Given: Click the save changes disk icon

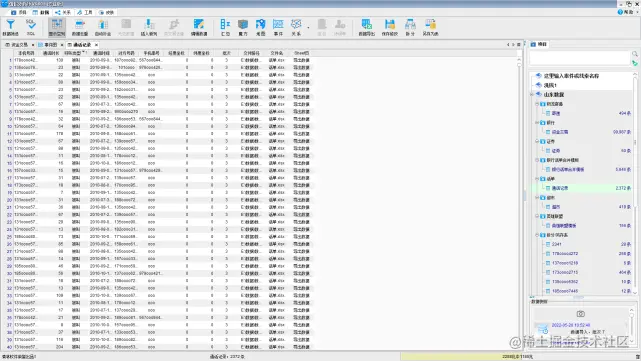Looking at the screenshot, I should [x=390, y=27].
